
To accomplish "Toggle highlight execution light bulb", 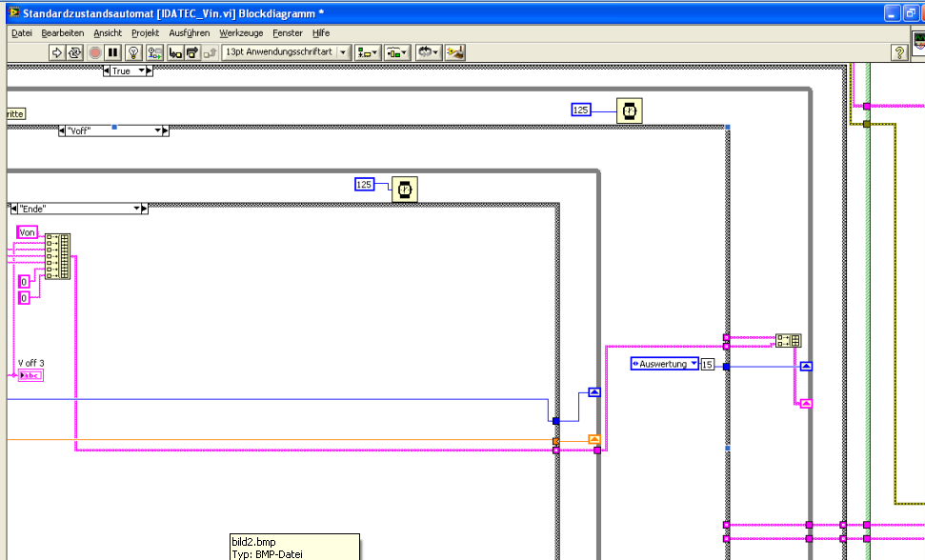I will 133,52.
